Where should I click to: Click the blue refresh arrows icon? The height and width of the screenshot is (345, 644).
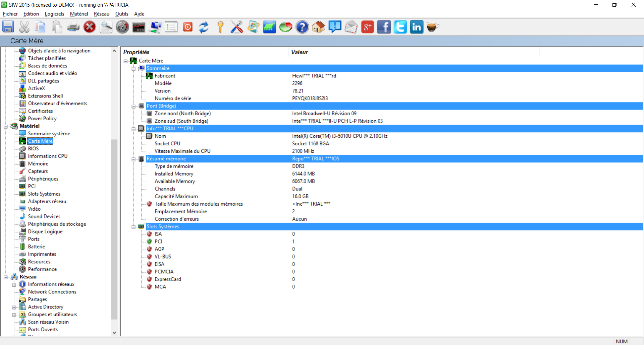(204, 27)
